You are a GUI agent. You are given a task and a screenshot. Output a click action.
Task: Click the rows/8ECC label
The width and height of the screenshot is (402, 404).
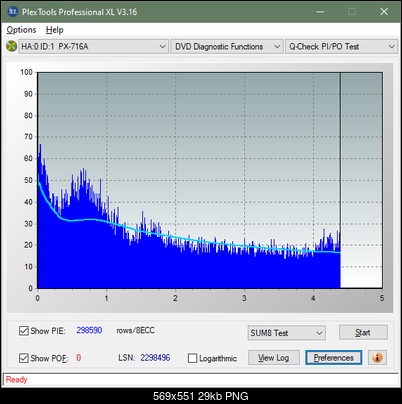(x=135, y=330)
